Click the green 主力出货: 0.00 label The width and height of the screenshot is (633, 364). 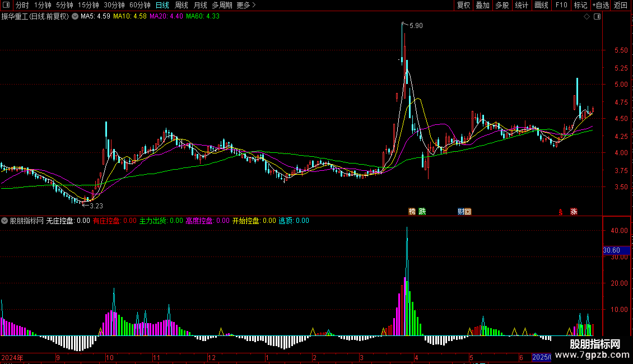pyautogui.click(x=161, y=221)
